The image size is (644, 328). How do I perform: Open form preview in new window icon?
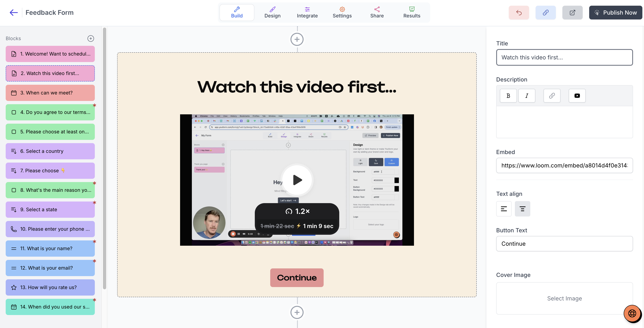(572, 13)
